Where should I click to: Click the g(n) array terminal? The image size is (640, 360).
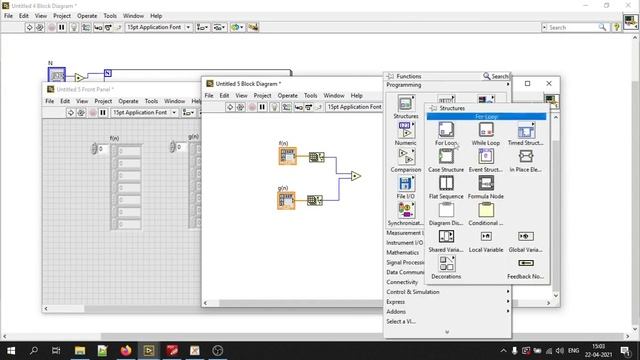[287, 200]
